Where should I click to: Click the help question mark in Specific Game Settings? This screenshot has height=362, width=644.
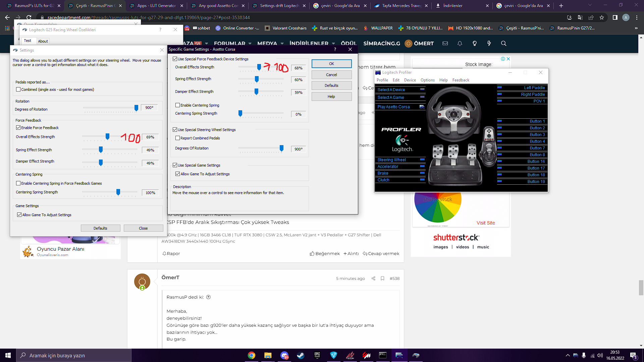[335, 49]
